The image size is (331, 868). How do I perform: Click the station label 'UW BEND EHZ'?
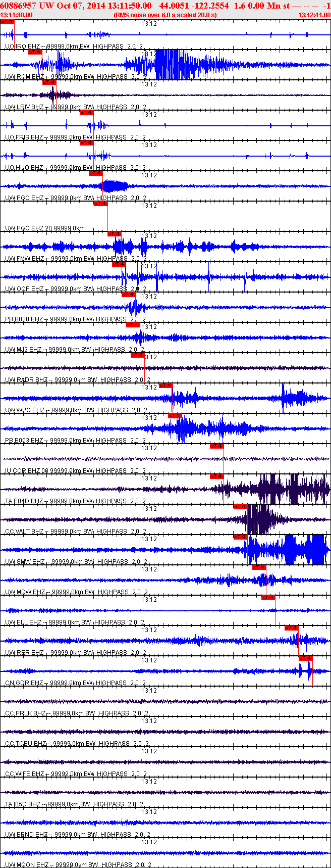coord(26,835)
